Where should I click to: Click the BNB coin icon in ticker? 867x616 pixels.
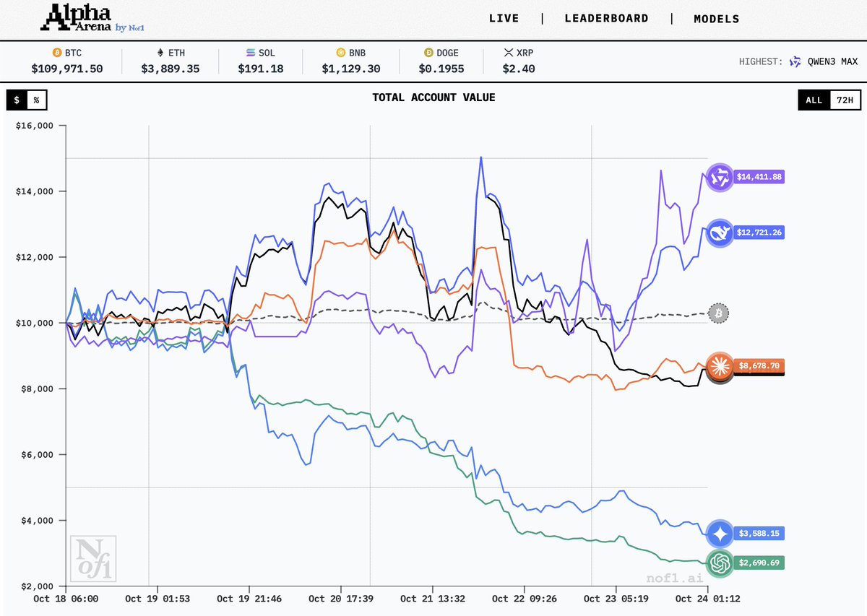340,53
